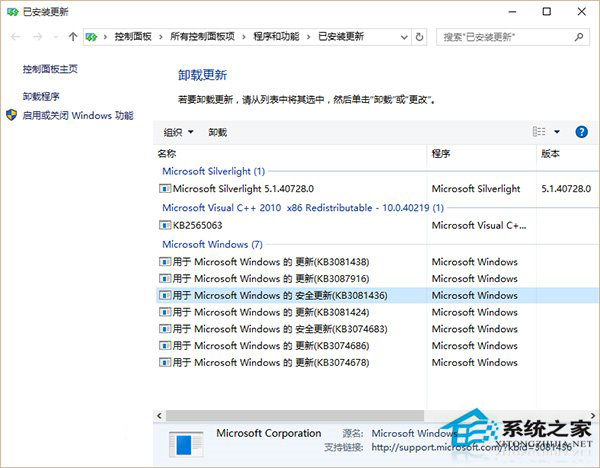Click the change view layout icon
This screenshot has width=600, height=468.
point(539,132)
